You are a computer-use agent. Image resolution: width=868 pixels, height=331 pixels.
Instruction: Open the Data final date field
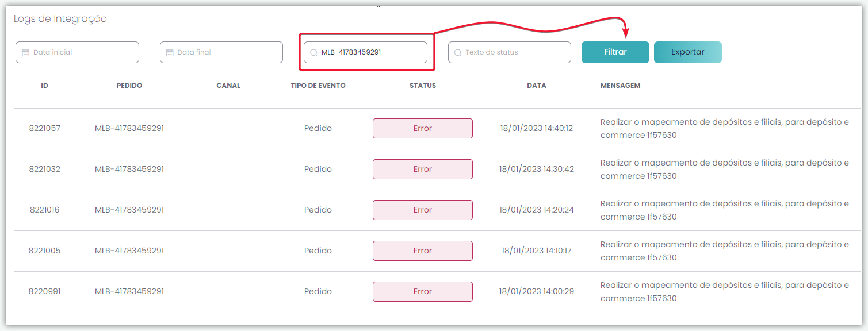point(221,52)
